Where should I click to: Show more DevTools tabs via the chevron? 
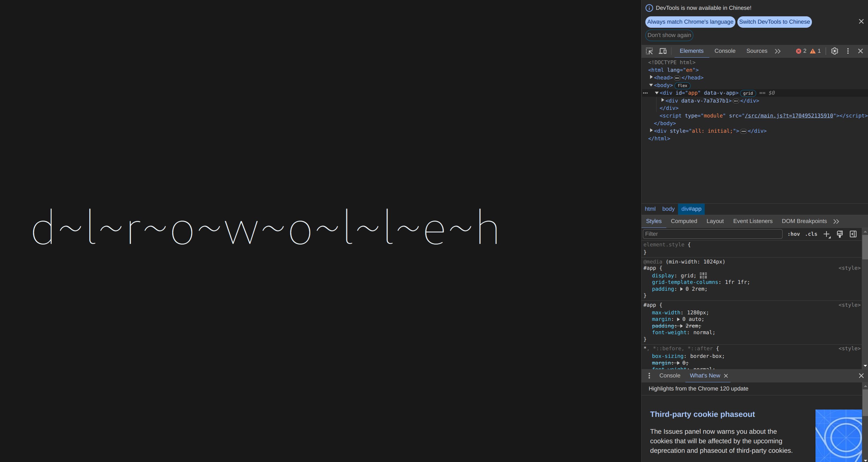[x=778, y=51]
